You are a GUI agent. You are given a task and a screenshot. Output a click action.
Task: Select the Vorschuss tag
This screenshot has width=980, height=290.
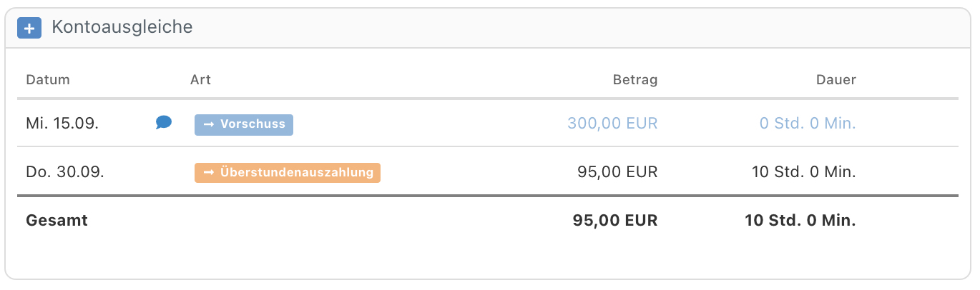click(x=244, y=124)
